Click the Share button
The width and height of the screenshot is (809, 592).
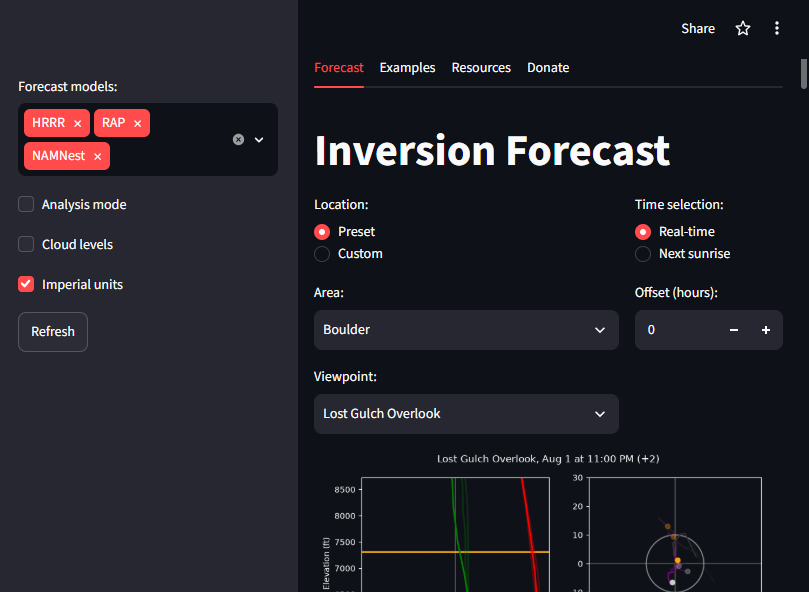698,28
